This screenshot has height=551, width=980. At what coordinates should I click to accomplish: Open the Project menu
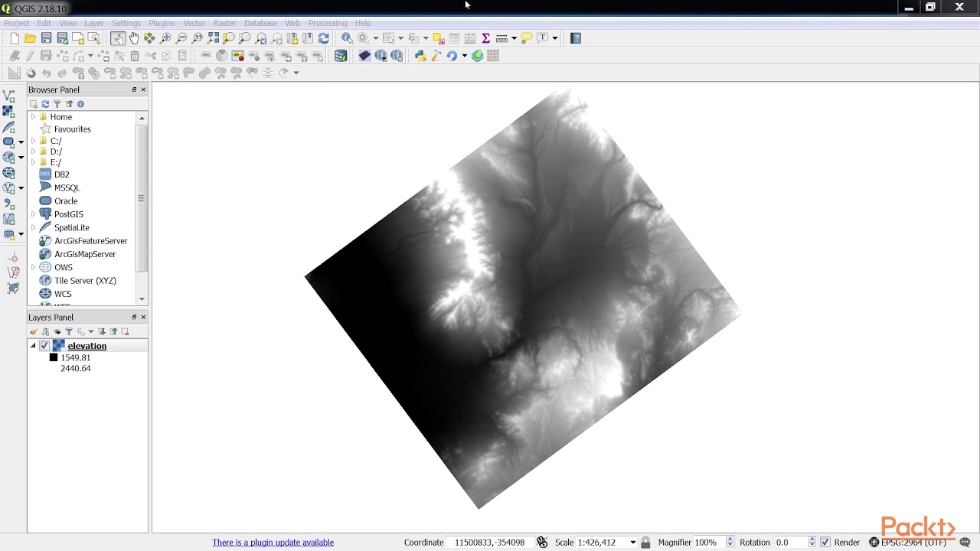click(16, 23)
